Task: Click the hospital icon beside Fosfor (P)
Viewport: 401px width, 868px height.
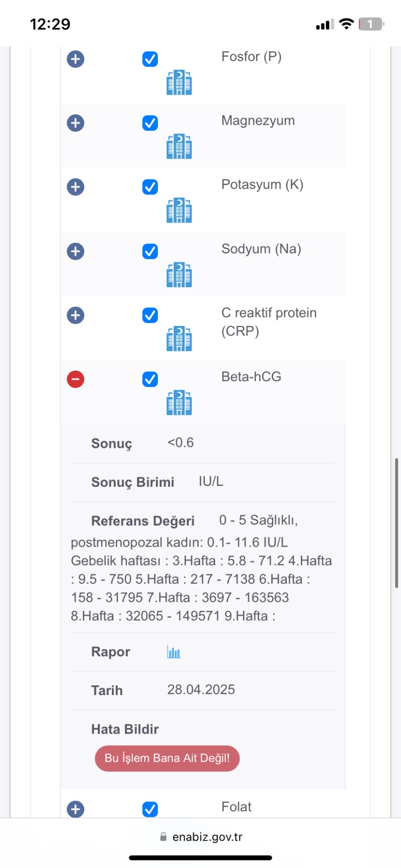Action: pyautogui.click(x=179, y=83)
